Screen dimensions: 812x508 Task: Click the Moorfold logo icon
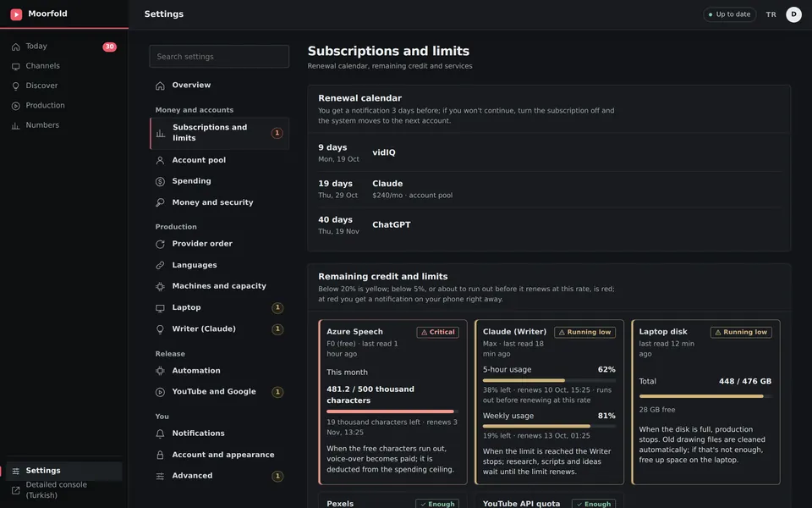[x=16, y=14]
